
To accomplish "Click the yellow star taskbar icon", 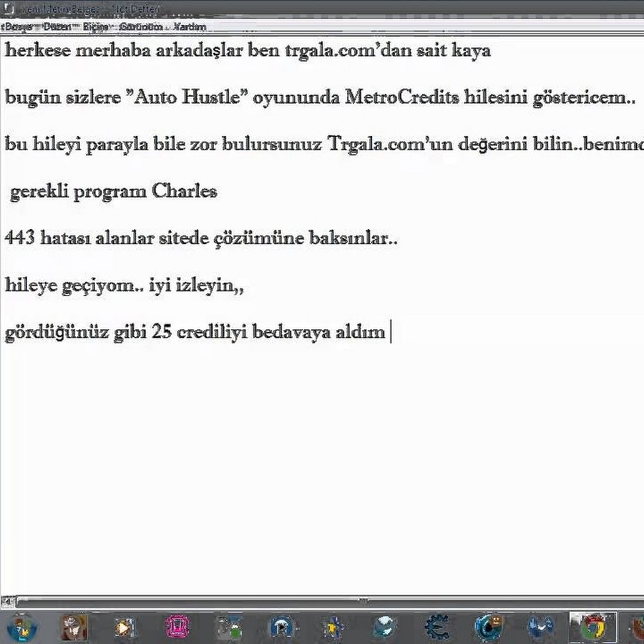I will tap(332, 628).
